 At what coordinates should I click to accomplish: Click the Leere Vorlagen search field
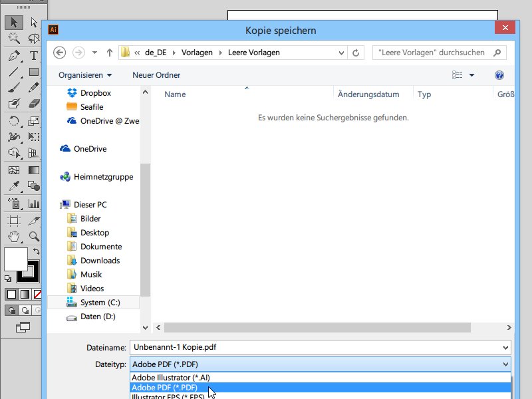[439, 53]
